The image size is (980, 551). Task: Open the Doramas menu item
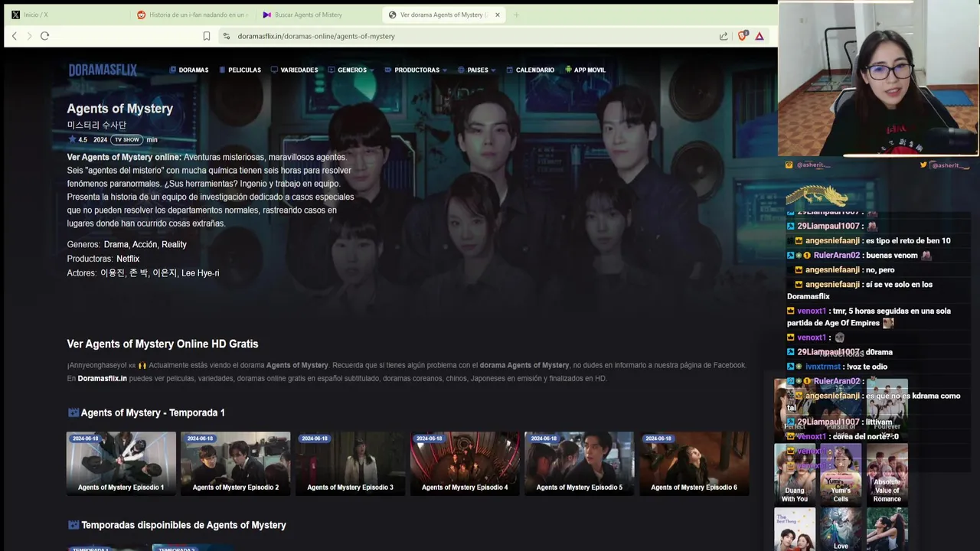tap(189, 70)
